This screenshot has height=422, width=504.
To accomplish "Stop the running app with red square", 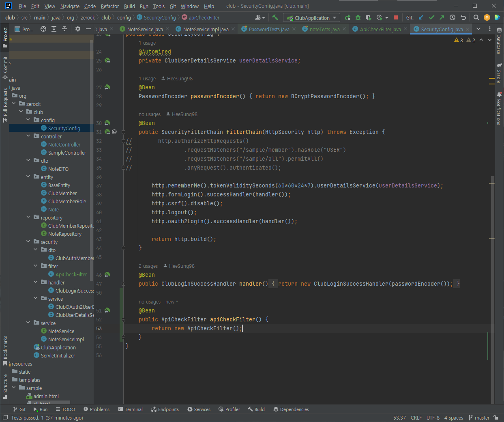I will tap(396, 18).
